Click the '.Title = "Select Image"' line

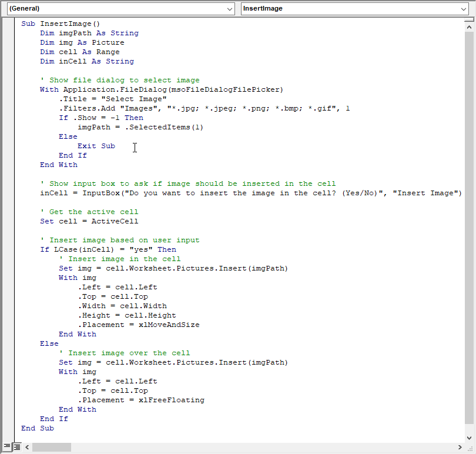113,99
